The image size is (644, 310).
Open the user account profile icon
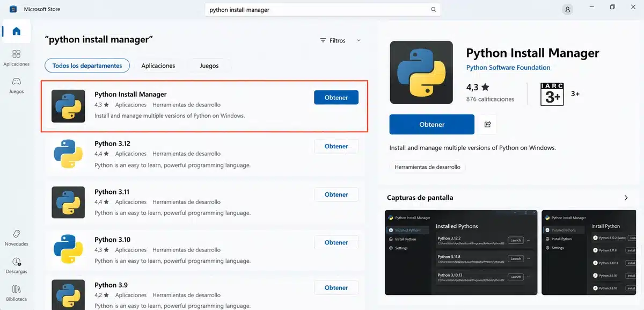pos(567,9)
